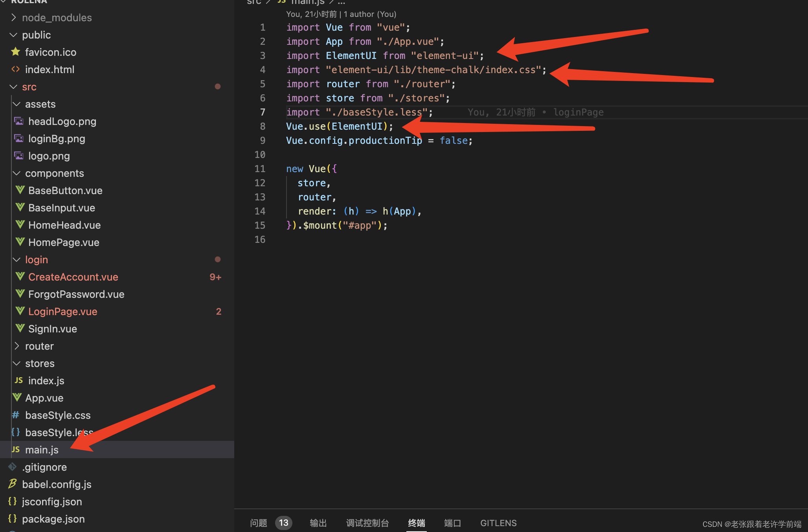Click the blame author info above line 1

click(x=341, y=14)
